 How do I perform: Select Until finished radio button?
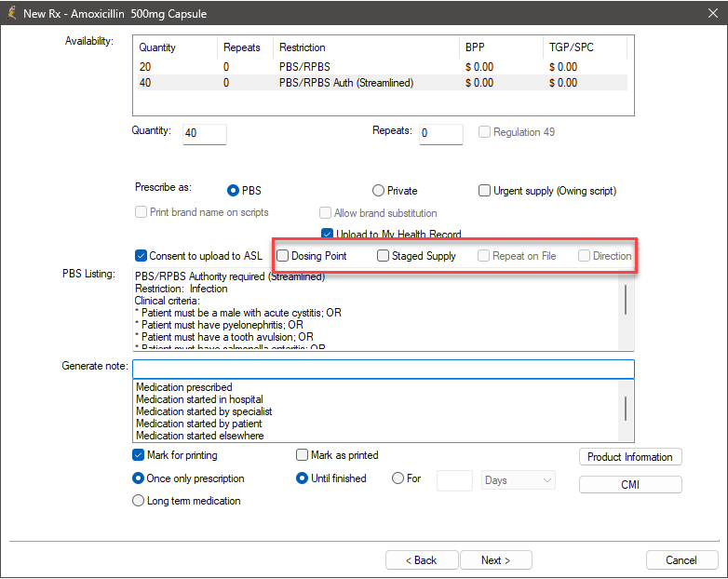pos(302,478)
